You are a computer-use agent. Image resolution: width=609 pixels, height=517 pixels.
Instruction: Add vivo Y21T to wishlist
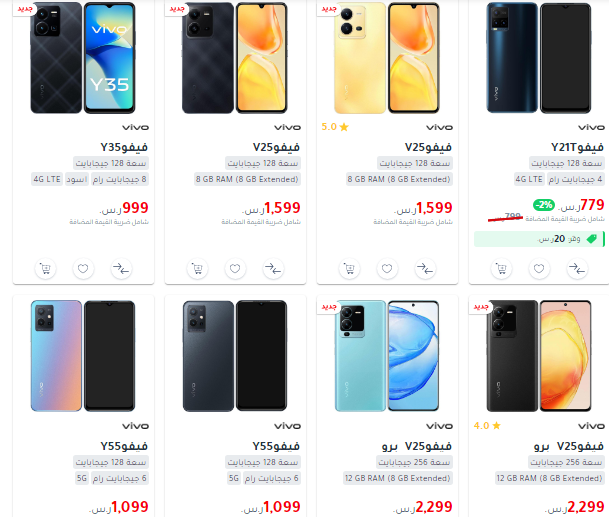click(x=539, y=268)
